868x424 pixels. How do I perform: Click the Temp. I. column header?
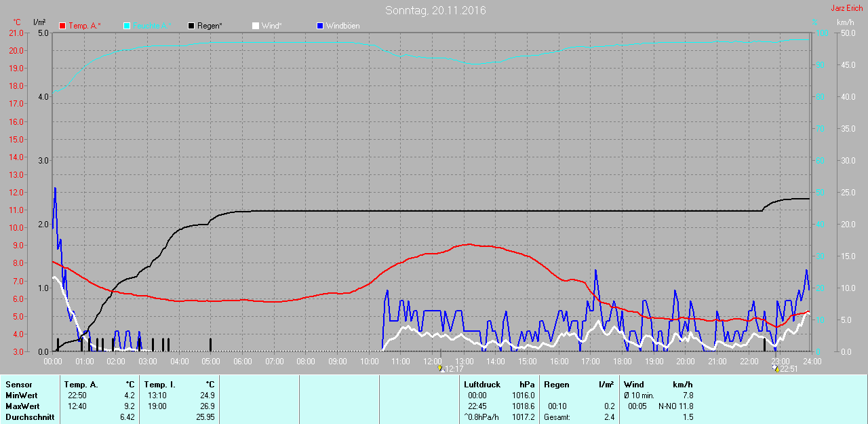159,385
